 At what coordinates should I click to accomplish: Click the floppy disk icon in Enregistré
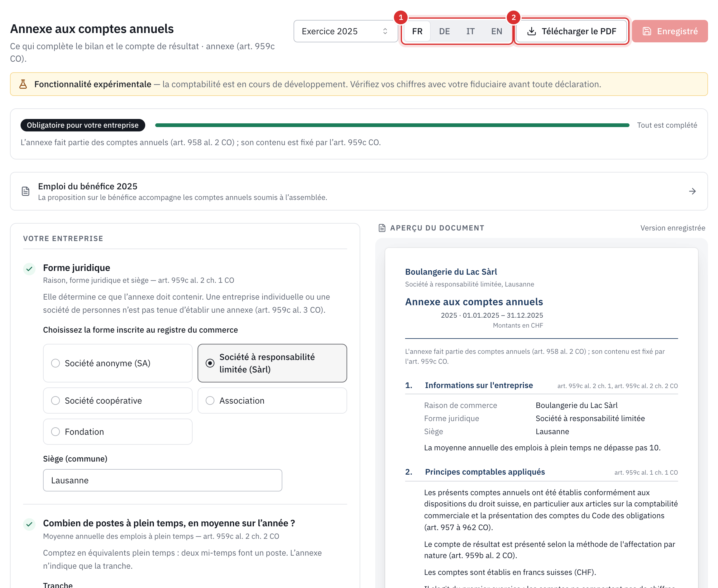(x=647, y=31)
